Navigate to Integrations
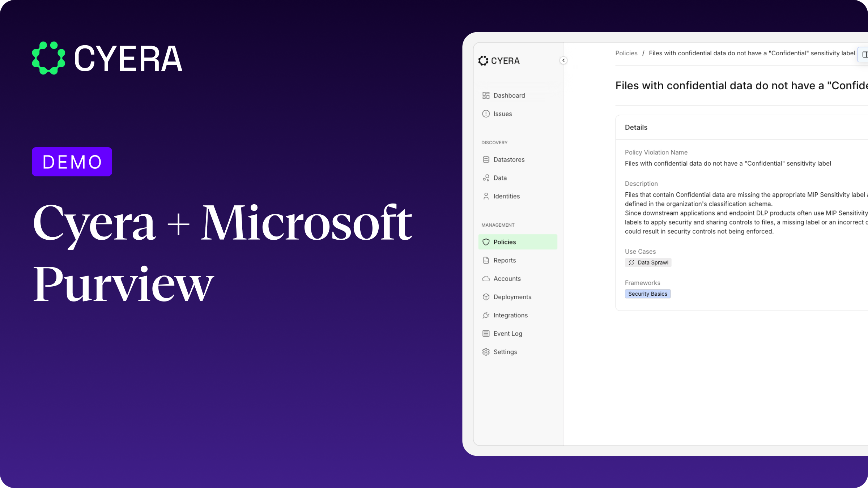868x488 pixels. (518, 315)
